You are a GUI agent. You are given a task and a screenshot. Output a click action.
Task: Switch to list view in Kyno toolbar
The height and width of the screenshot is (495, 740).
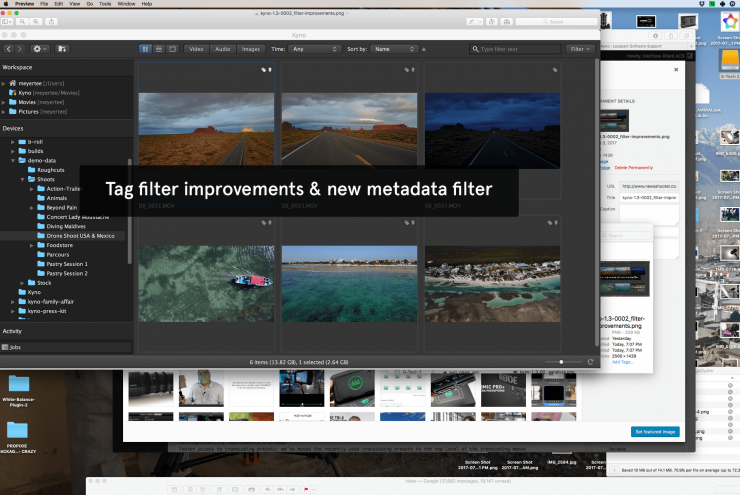pos(159,48)
